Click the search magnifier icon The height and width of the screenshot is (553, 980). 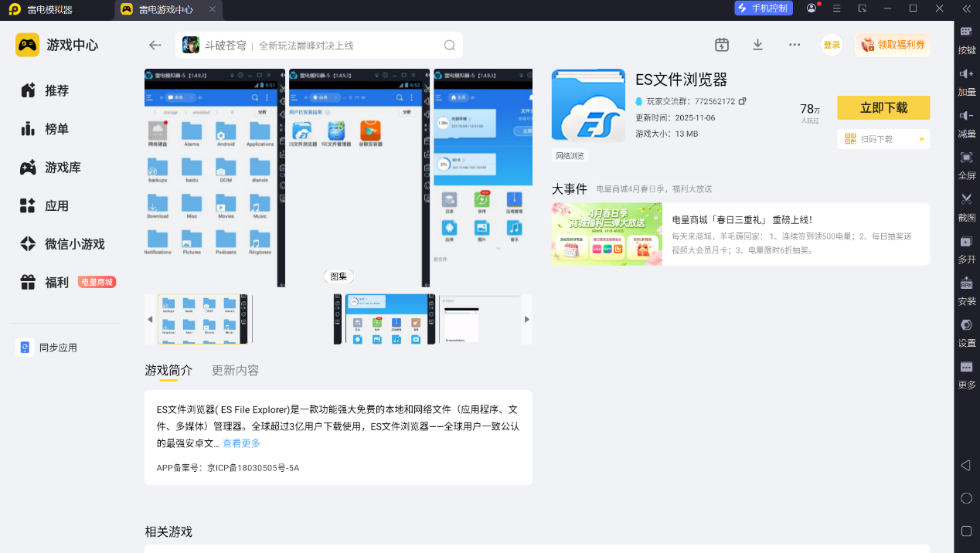pyautogui.click(x=449, y=46)
